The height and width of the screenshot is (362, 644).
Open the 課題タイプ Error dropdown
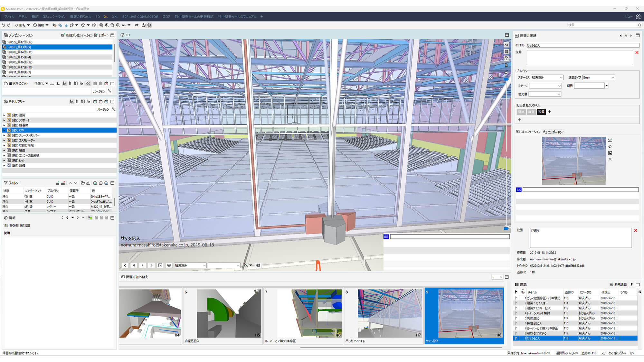(598, 78)
